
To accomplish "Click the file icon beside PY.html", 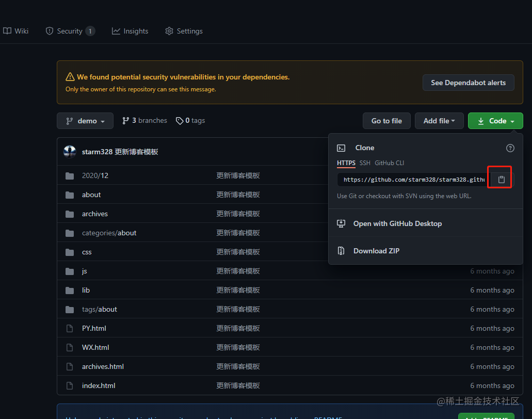I will tap(70, 328).
